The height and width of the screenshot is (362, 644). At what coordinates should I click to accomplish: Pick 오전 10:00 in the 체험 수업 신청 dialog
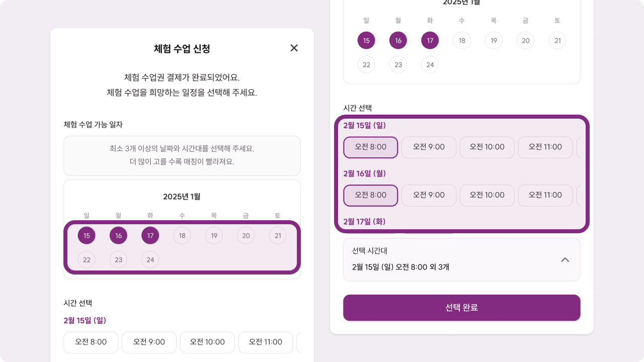click(x=207, y=342)
